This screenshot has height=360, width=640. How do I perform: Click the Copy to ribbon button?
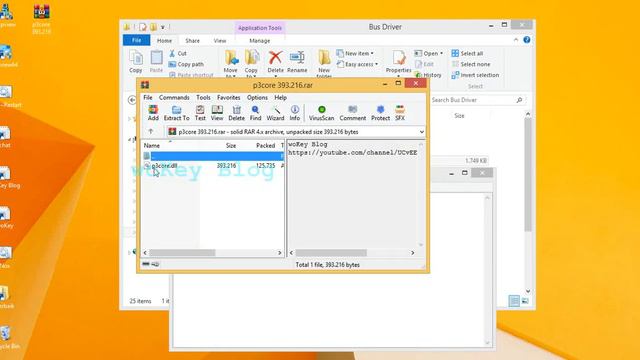point(251,63)
